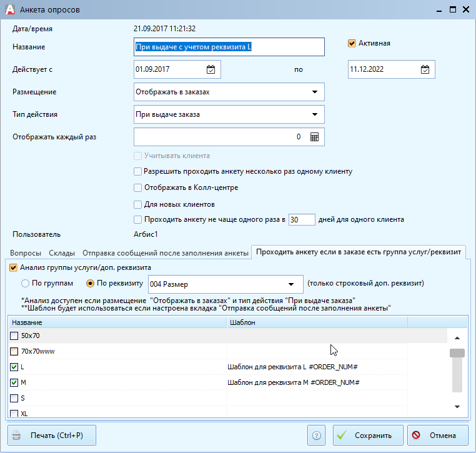This screenshot has height=453, width=476.
Task: Click the Название text field
Action: coord(229,47)
